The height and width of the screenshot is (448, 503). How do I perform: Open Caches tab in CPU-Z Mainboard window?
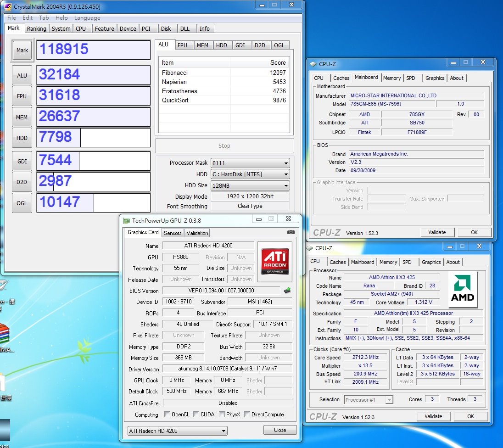click(341, 78)
